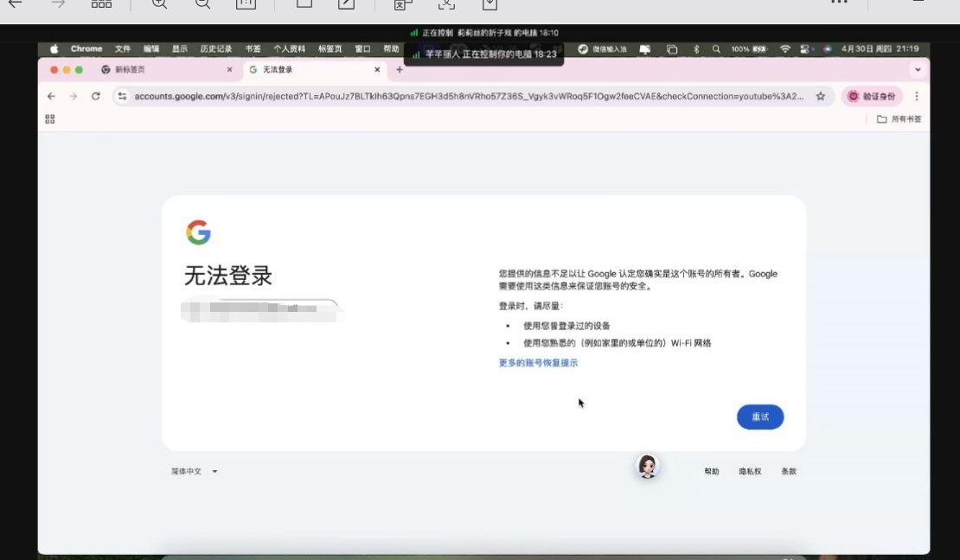Open the 显示 menu

pos(179,49)
